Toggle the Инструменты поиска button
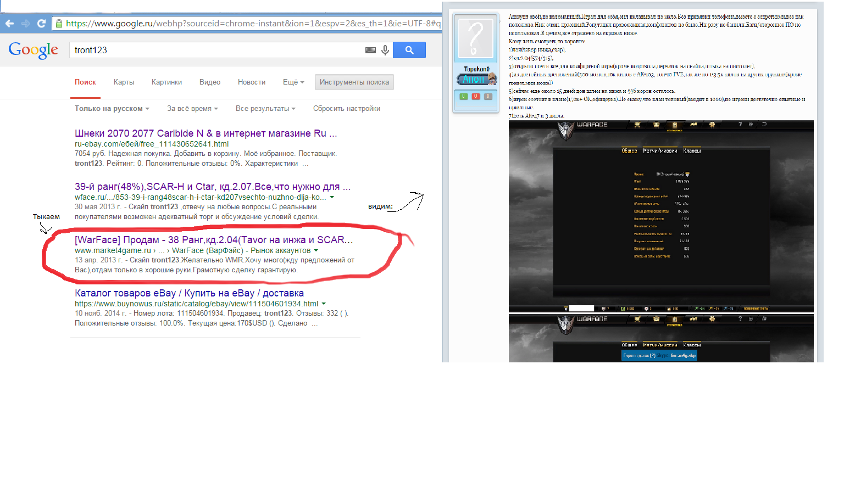844x504 pixels. [x=354, y=82]
